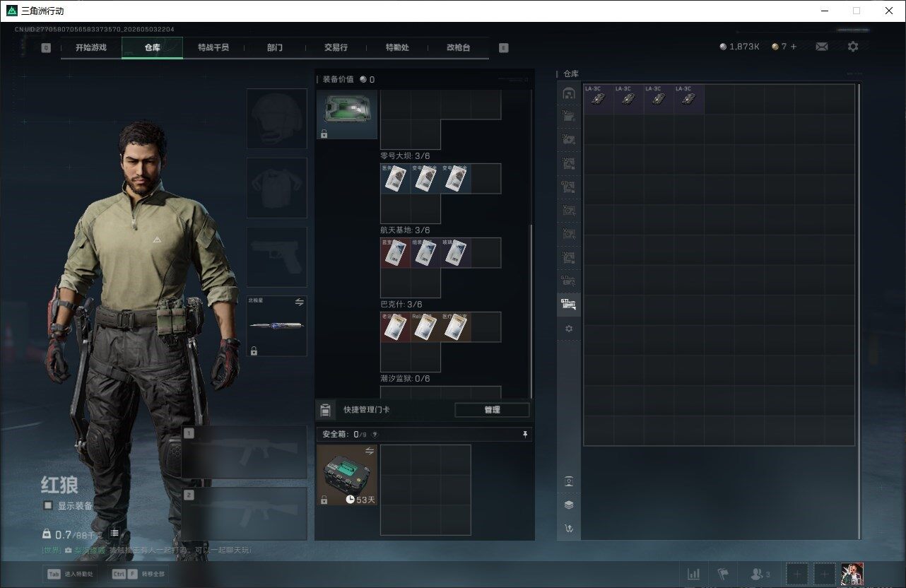Click the 潮汐监狱: 0/6 label

coord(406,379)
